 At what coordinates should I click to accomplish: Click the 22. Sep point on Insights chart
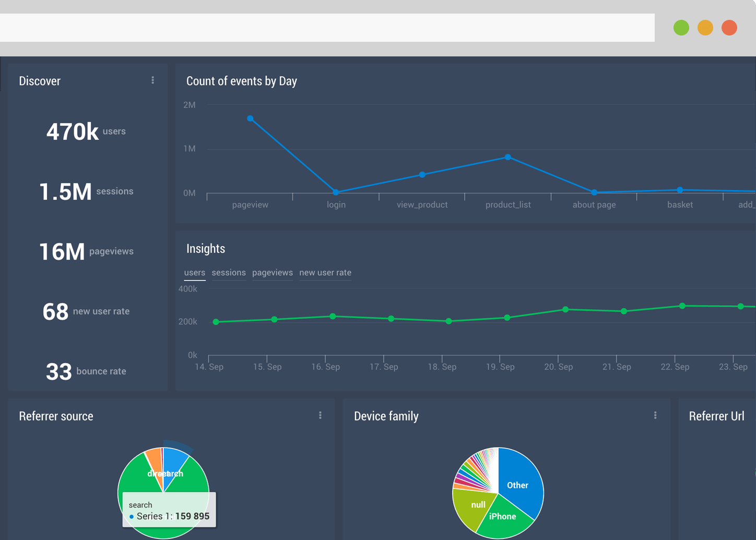coord(682,306)
